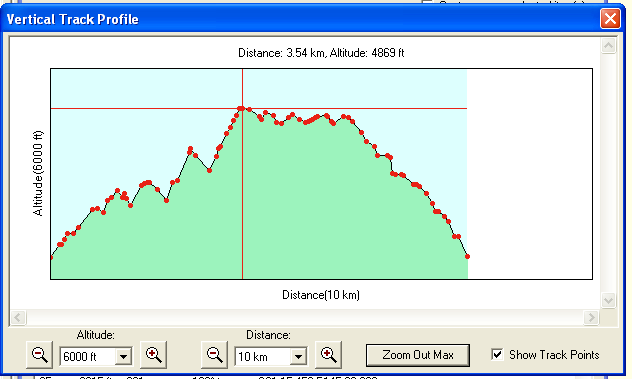Zoom out the altitude scale
Image resolution: width=632 pixels, height=379 pixels.
pos(39,355)
